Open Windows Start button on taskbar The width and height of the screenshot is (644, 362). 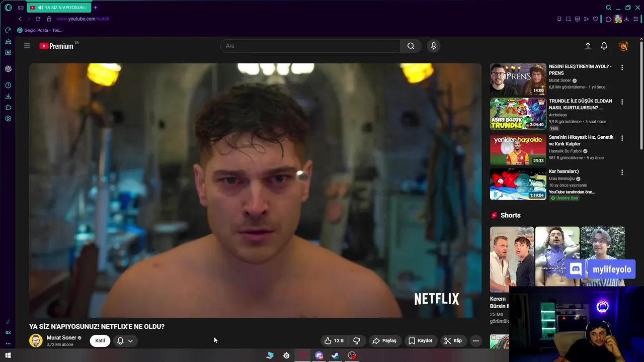pyautogui.click(x=8, y=355)
